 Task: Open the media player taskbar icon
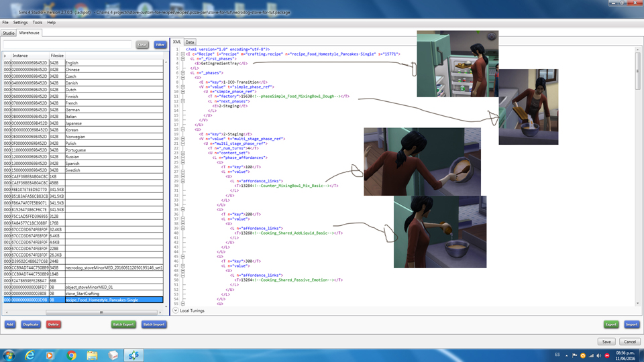point(50,355)
